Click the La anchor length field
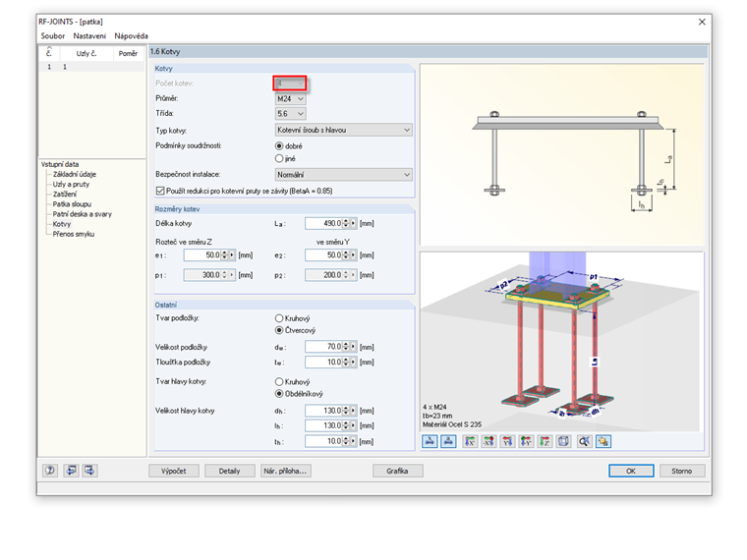Viewport: 747px width, 560px height. 323,223
